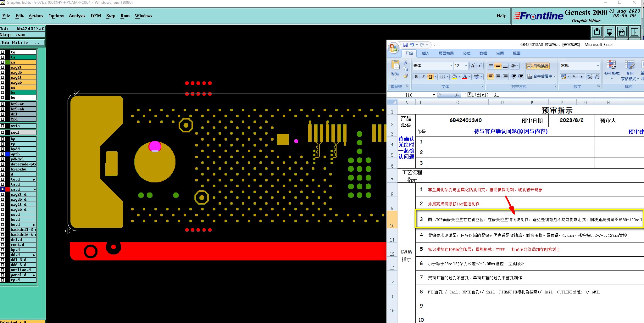Toggle the checkbox for layer 'cs'
This screenshot has width=644, height=323.
point(3,62)
